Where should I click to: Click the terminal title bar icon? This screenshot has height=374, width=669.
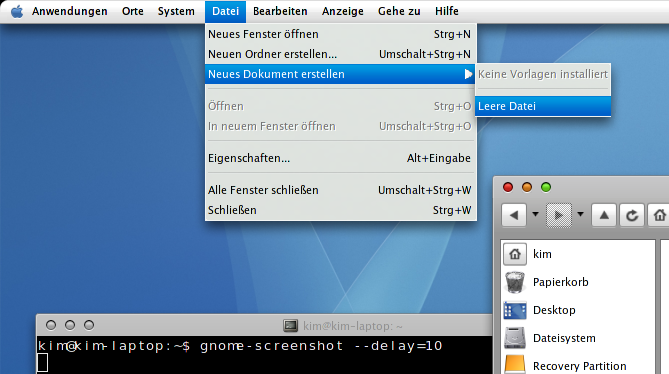coord(291,326)
